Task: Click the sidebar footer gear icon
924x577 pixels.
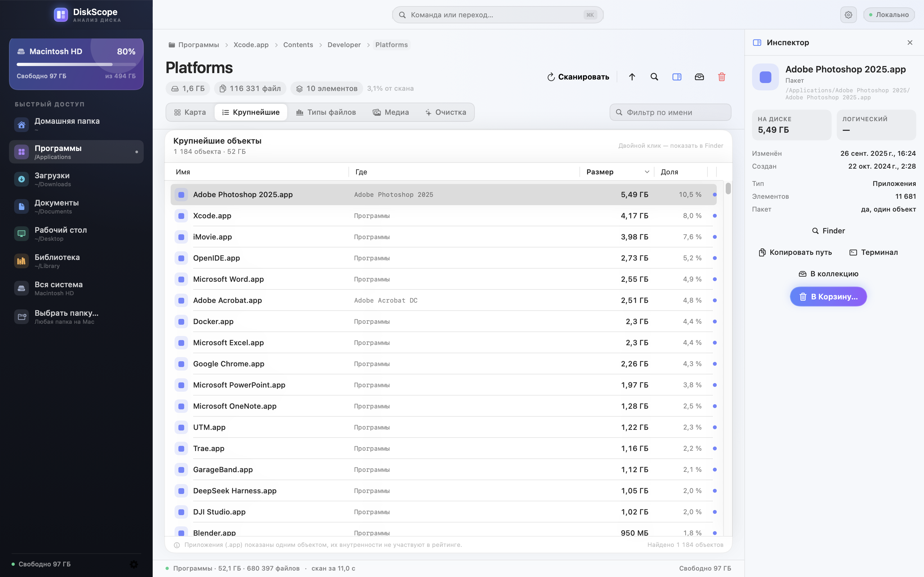Action: point(134,564)
